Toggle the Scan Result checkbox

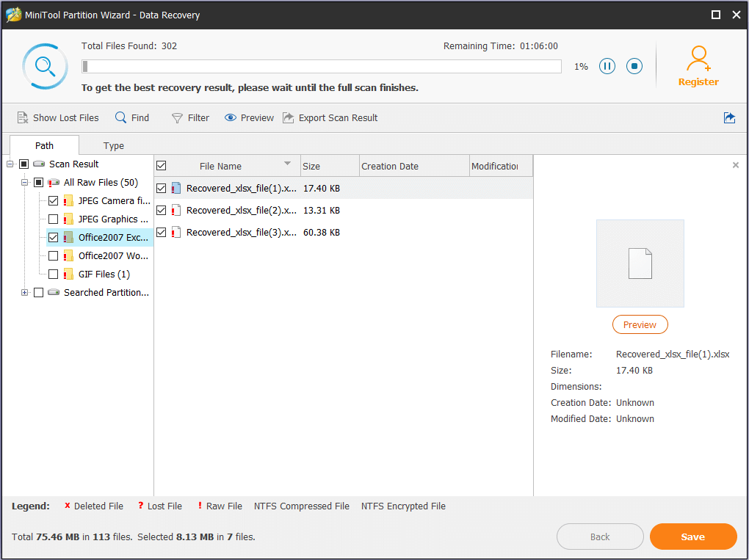[24, 164]
